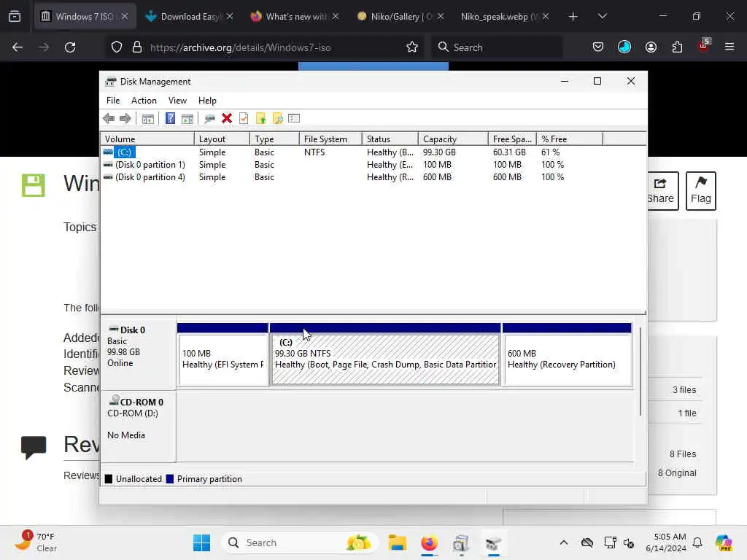Screen dimensions: 747x560
Task: Click the Firefox View icon at tab bar left
Action: (x=15, y=17)
